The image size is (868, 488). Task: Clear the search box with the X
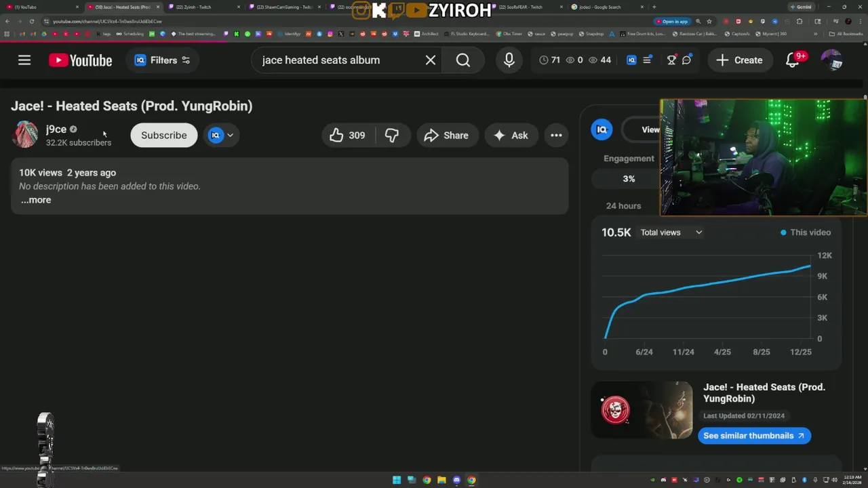click(x=431, y=60)
